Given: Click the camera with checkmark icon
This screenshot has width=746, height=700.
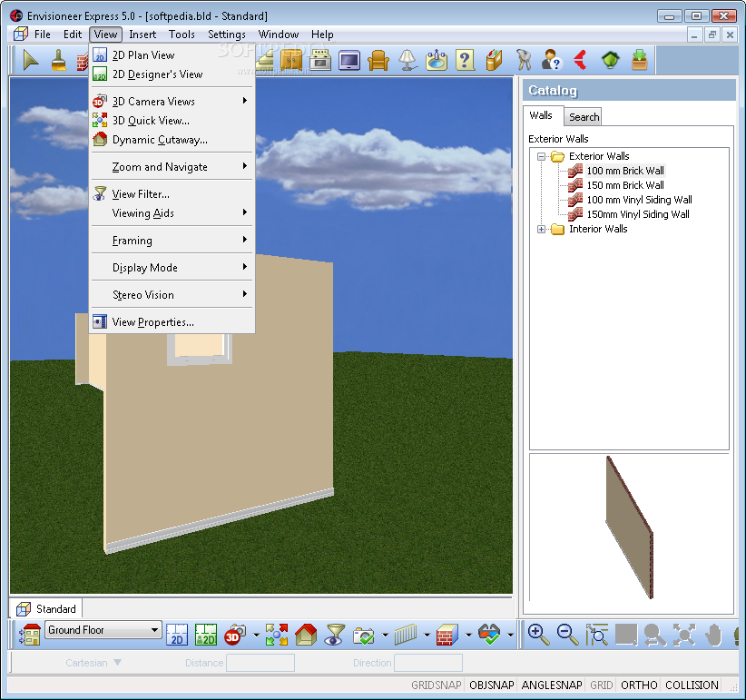Looking at the screenshot, I should tap(364, 635).
